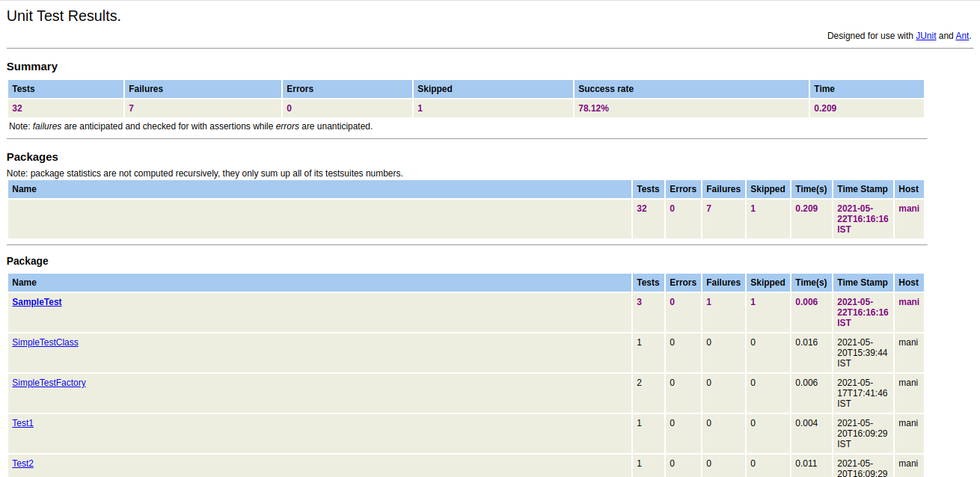Open the SimpleTestClass test report
980x477 pixels.
(45, 342)
